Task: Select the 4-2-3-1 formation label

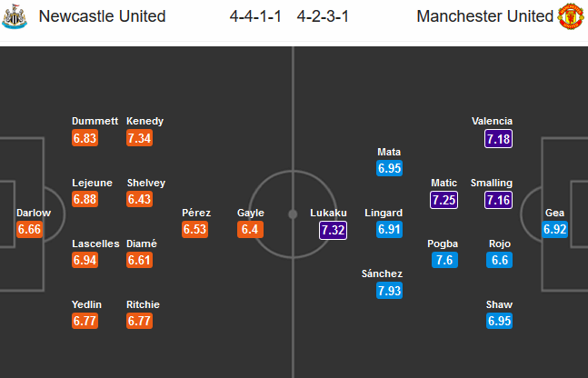Action: (x=324, y=16)
